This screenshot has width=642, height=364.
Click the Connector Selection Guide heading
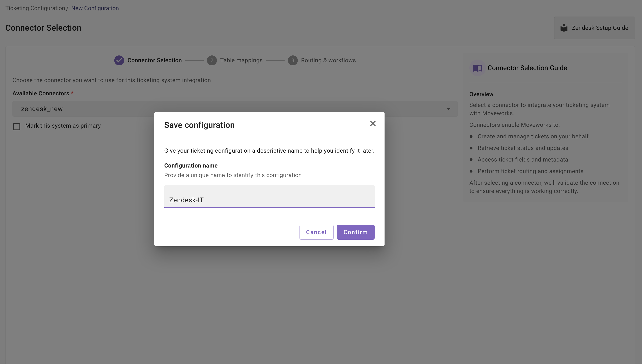(527, 68)
